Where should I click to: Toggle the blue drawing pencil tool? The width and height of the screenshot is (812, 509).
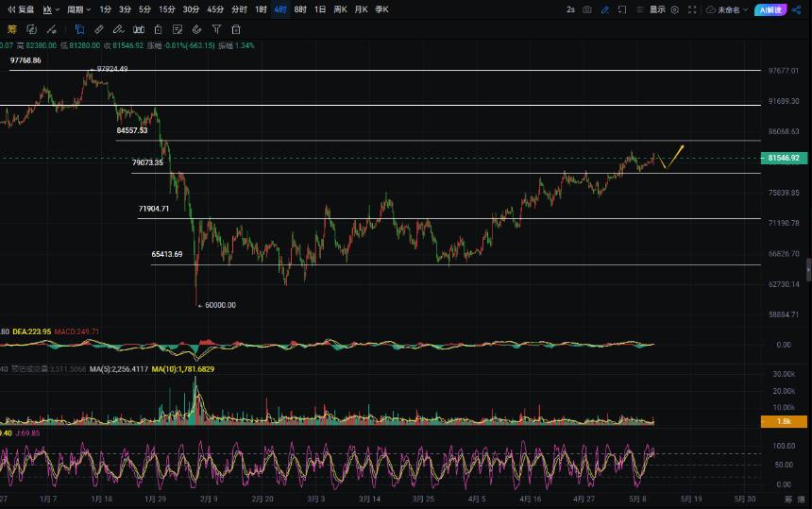tap(605, 9)
